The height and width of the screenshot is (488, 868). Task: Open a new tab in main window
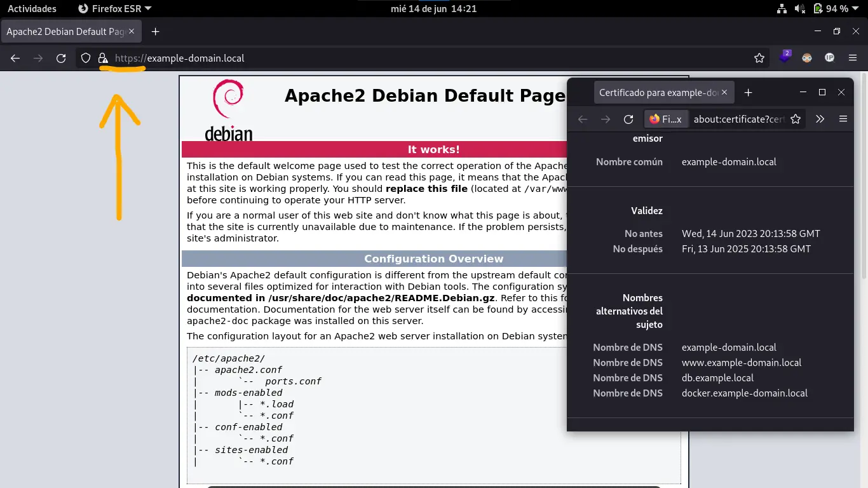[155, 31]
